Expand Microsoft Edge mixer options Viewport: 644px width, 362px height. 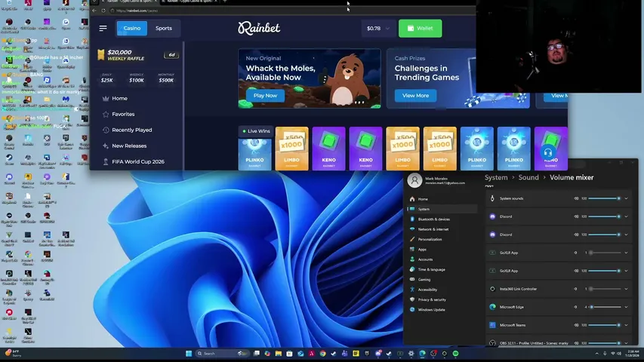pos(626,307)
